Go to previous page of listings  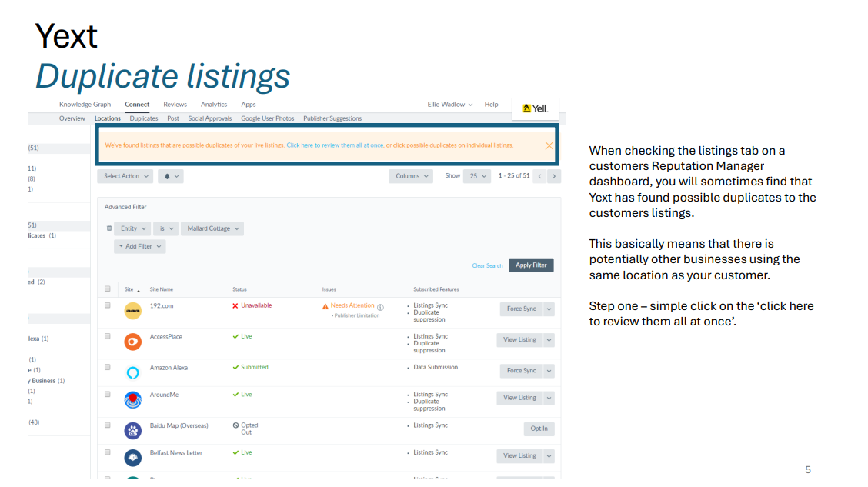click(540, 176)
